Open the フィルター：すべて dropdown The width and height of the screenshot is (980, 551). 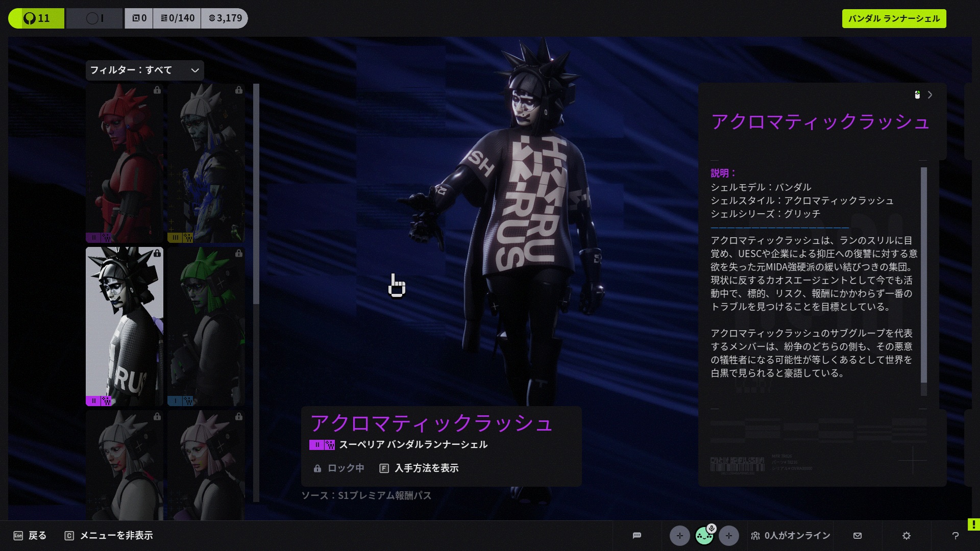click(144, 70)
